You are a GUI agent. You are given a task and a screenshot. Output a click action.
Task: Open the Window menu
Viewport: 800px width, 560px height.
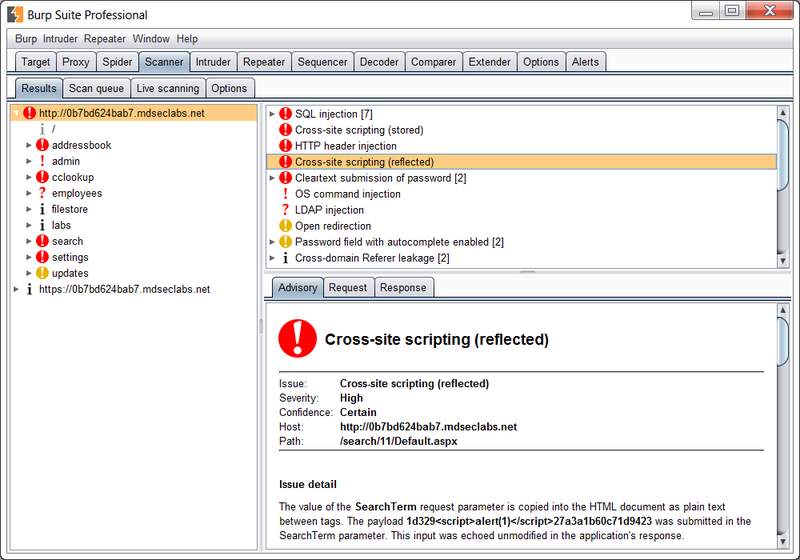[151, 39]
